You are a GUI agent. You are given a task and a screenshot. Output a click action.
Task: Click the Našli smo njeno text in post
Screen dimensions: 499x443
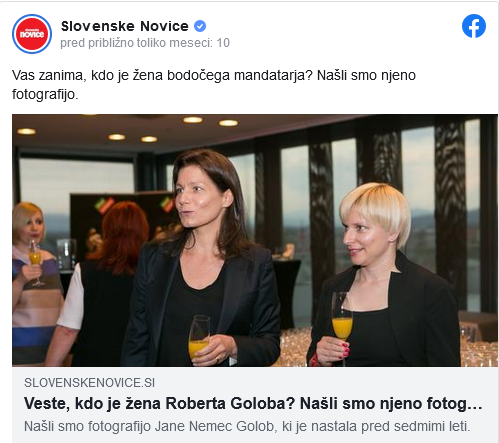point(366,75)
